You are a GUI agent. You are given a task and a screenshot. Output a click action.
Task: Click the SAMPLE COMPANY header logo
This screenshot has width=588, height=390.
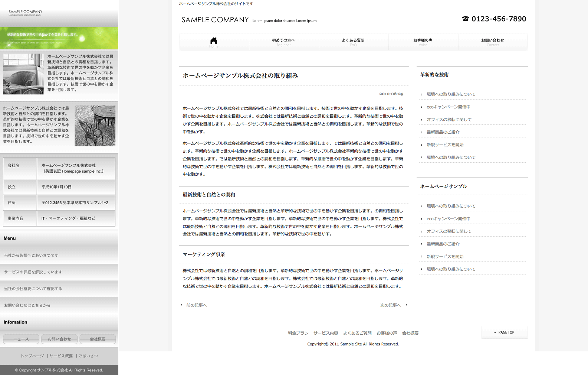215,20
